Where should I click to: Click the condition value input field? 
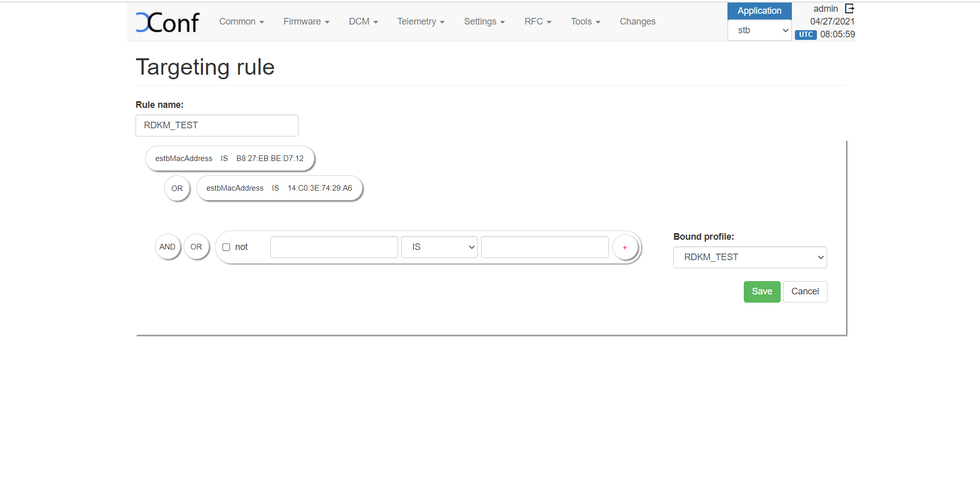coord(544,247)
